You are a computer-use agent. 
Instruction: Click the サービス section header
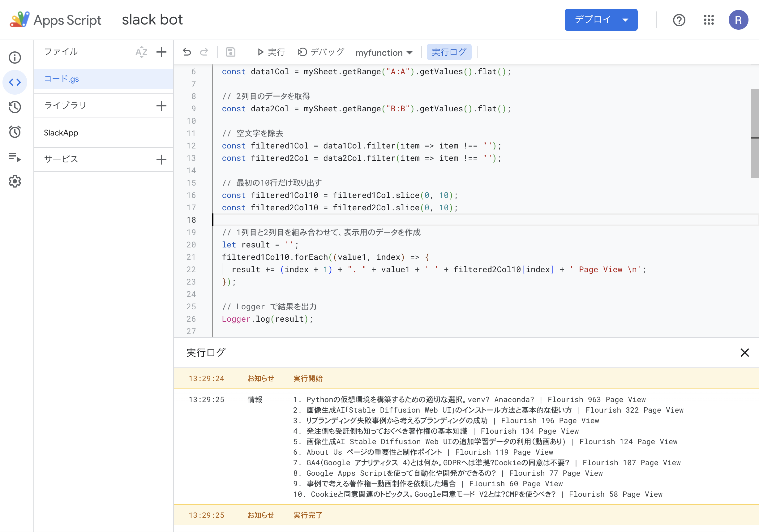(61, 159)
